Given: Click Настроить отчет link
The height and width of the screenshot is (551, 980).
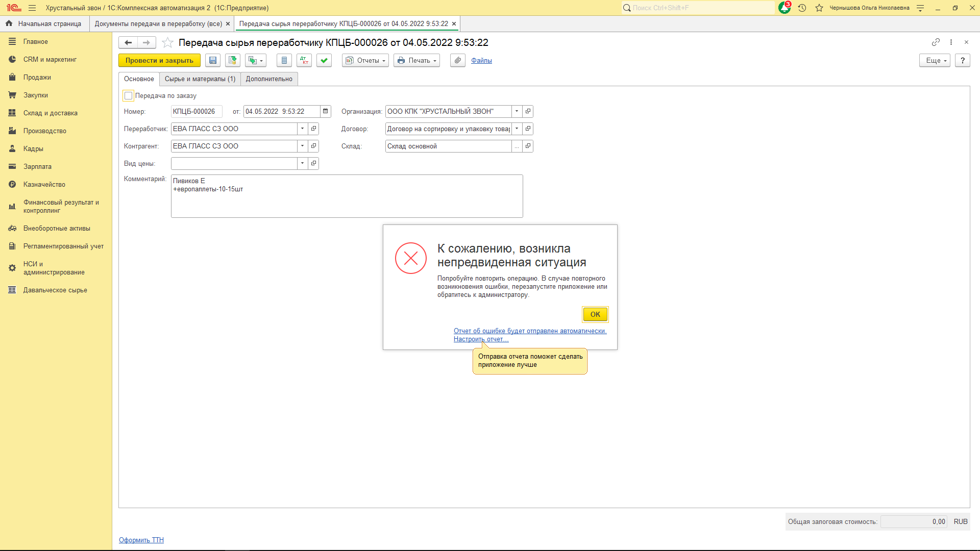Looking at the screenshot, I should point(481,339).
